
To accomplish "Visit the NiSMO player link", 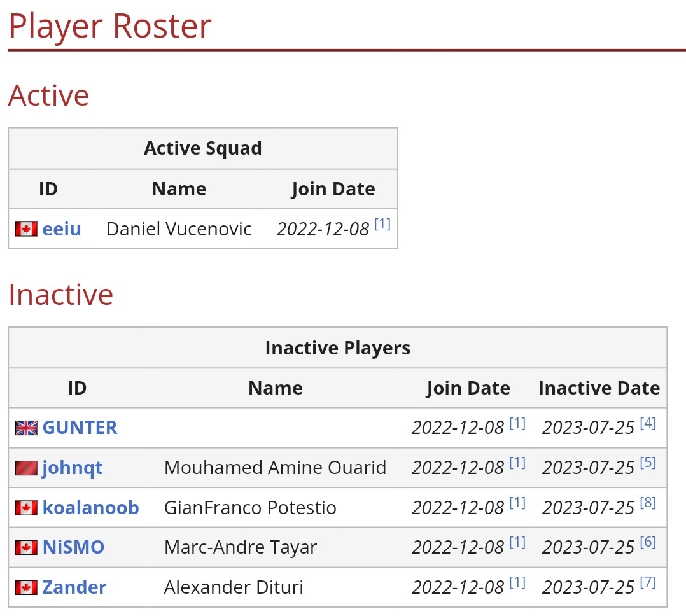I will [73, 547].
